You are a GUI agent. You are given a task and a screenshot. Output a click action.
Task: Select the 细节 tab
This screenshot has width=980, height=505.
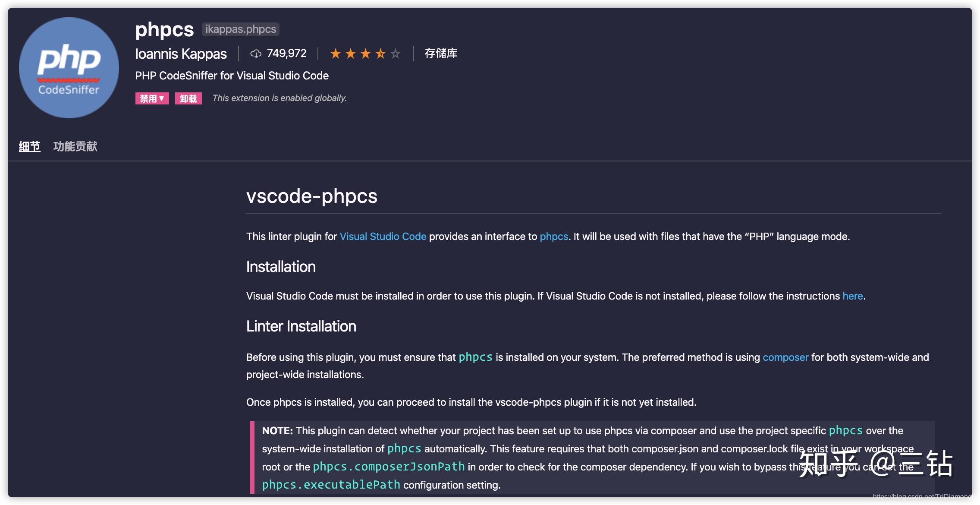(x=28, y=146)
